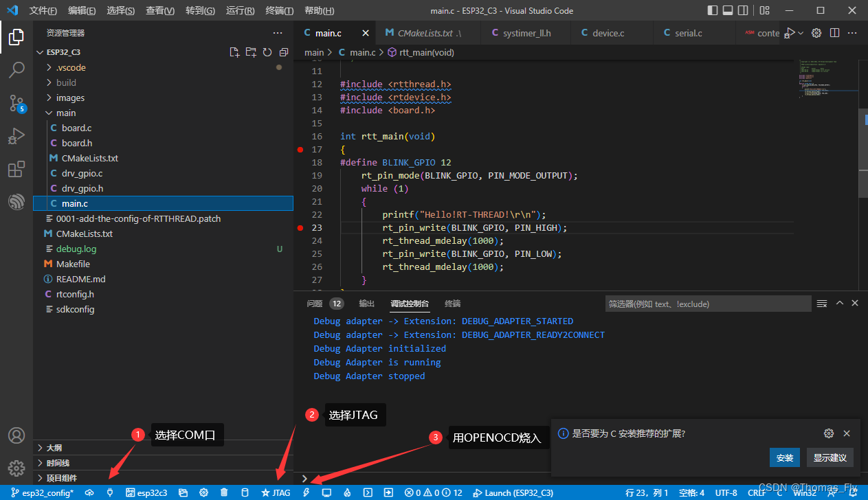Open the Explorer view in activity bar
868x500 pixels.
[x=16, y=37]
